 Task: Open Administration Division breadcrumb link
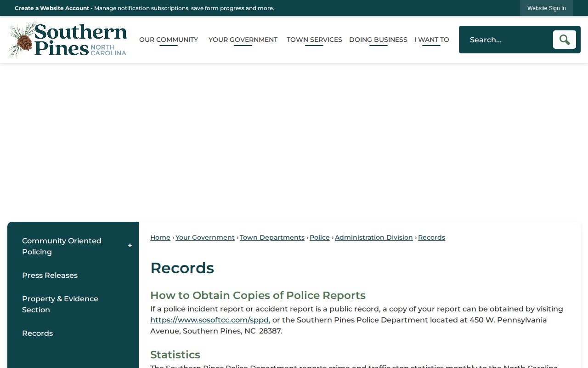374,237
